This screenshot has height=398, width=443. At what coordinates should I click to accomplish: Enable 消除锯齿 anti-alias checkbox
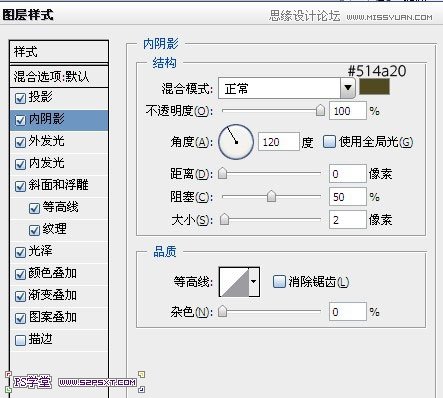pos(279,282)
